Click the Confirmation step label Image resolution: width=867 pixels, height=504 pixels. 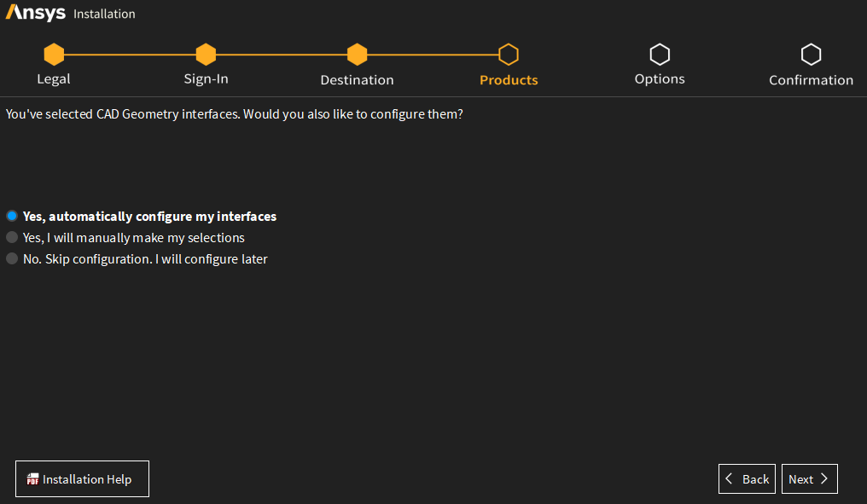pos(811,80)
